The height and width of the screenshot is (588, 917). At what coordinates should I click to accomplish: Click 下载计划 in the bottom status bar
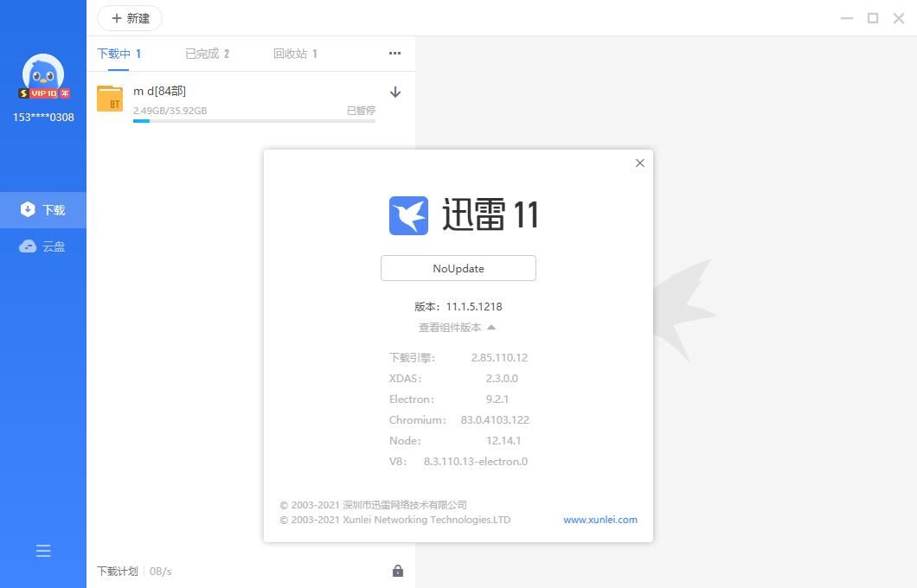117,572
